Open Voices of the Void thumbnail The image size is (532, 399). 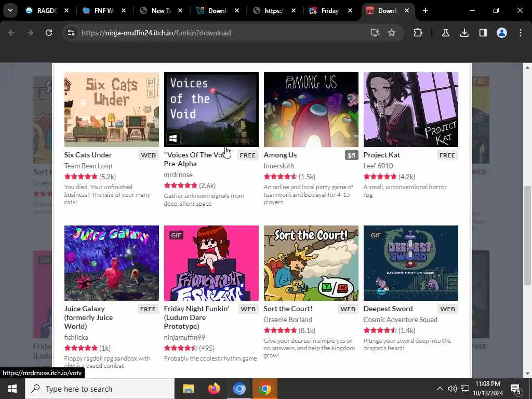tap(211, 109)
